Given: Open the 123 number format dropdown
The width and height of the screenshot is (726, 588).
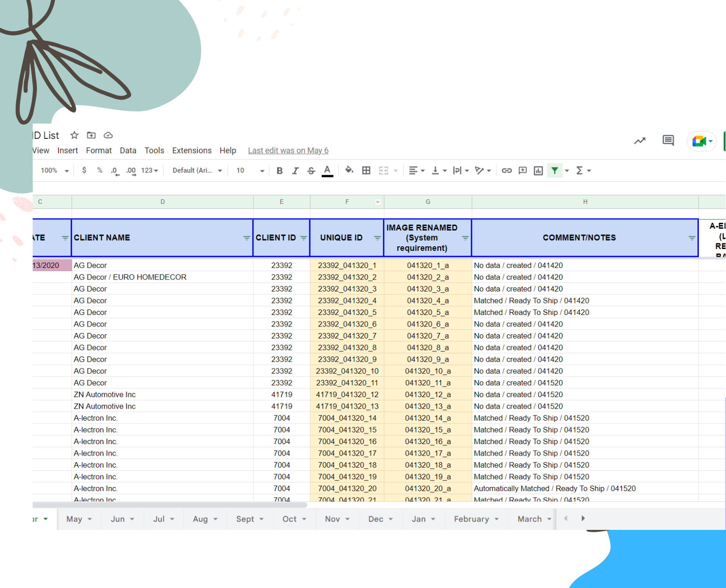Looking at the screenshot, I should [149, 171].
